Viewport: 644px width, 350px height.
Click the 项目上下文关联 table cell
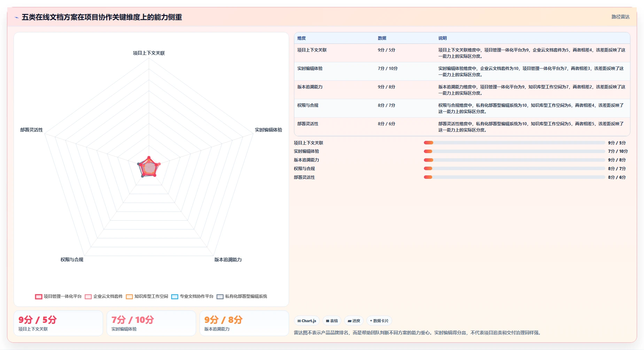tap(312, 50)
